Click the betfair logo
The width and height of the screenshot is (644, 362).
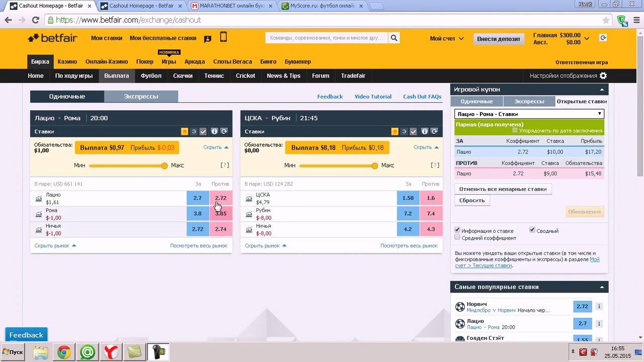52,38
